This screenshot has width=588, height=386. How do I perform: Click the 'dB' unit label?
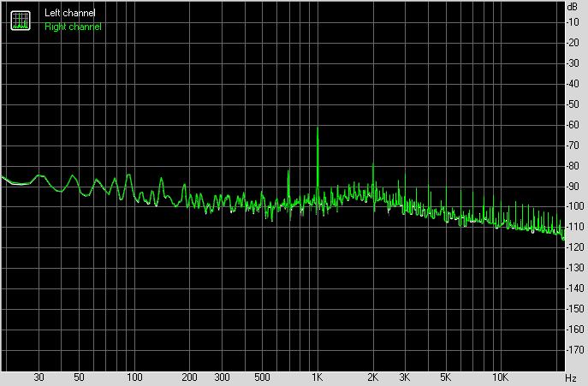point(573,7)
